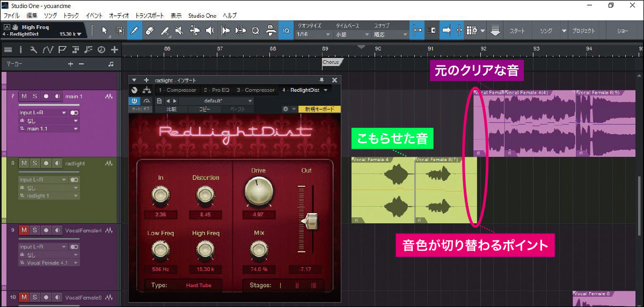
Task: Open the arranger track icon
Action: [x=75, y=50]
